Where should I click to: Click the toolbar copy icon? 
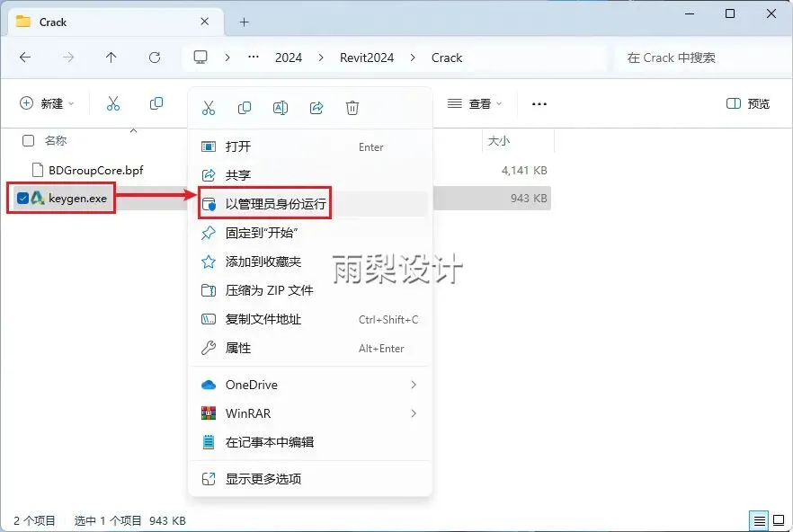(156, 103)
